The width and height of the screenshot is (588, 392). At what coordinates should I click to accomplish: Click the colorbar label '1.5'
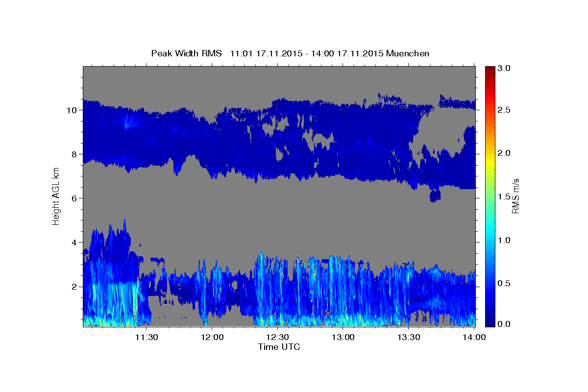(x=504, y=196)
